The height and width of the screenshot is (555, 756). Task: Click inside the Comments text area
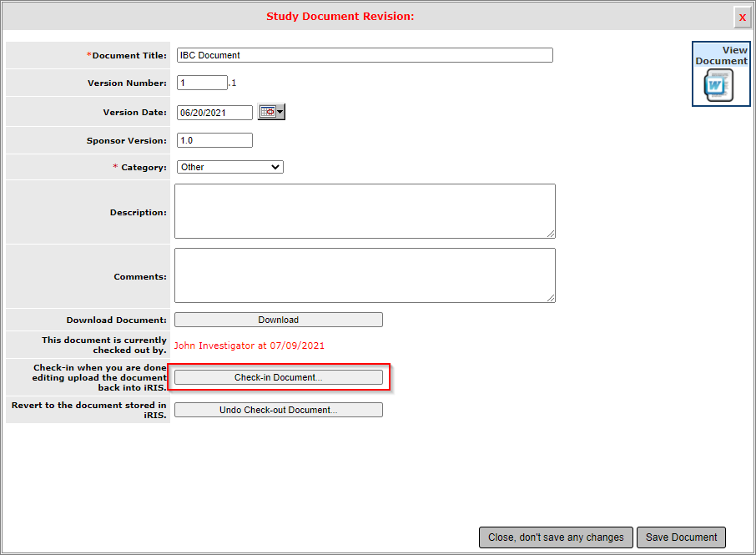click(x=365, y=275)
